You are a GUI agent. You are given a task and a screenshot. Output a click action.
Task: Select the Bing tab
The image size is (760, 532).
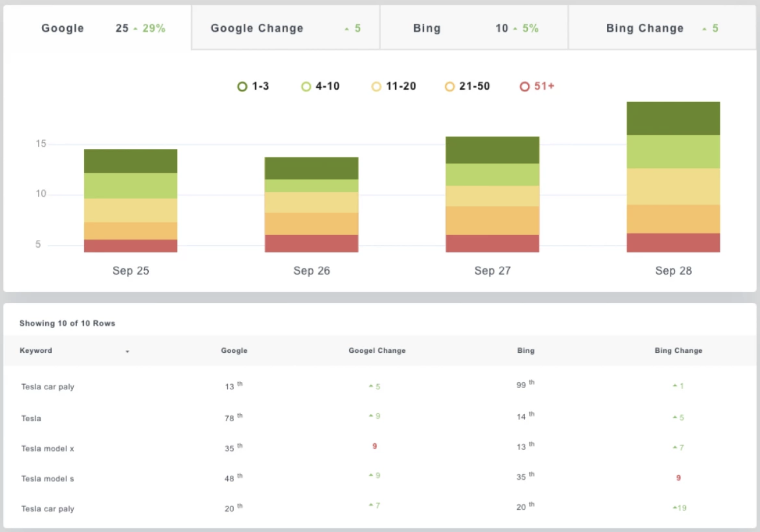[x=474, y=28]
